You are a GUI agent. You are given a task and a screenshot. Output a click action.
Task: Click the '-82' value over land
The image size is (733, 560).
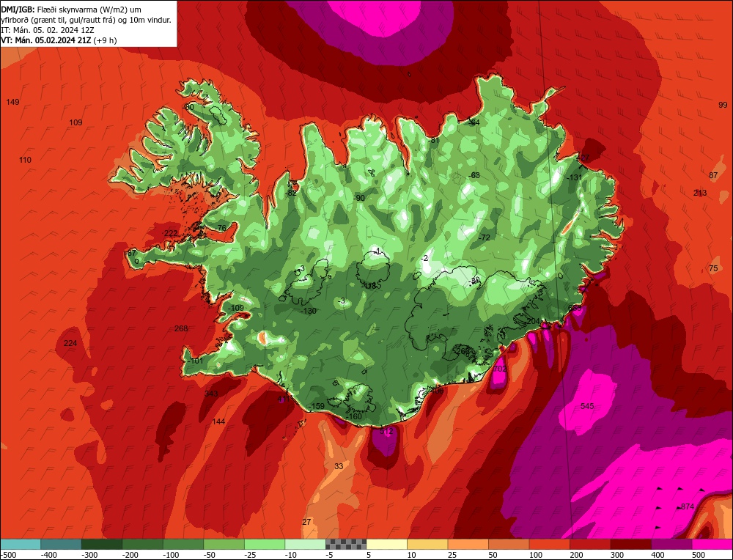pyautogui.click(x=291, y=193)
